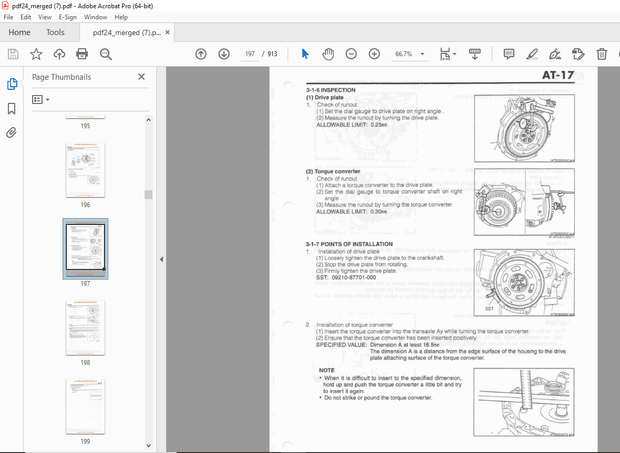Image resolution: width=620 pixels, height=453 pixels.
Task: Click the page number input field
Action: pyautogui.click(x=252, y=54)
